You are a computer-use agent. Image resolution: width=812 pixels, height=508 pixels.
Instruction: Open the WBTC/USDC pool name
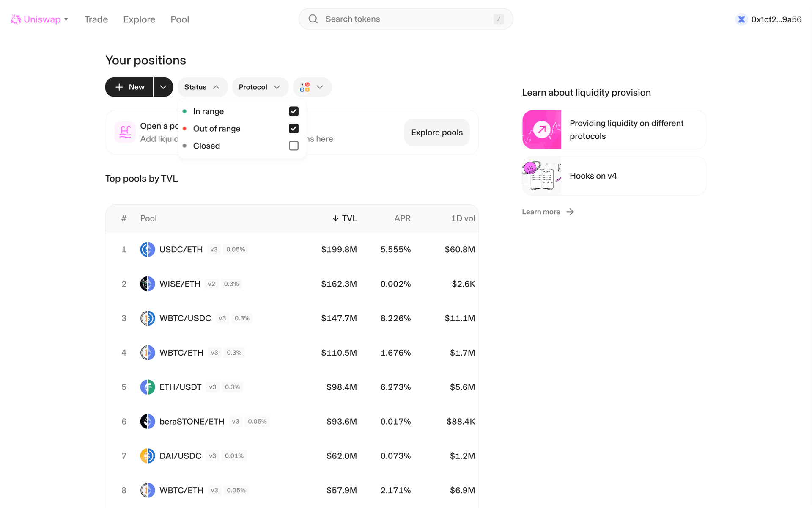185,318
